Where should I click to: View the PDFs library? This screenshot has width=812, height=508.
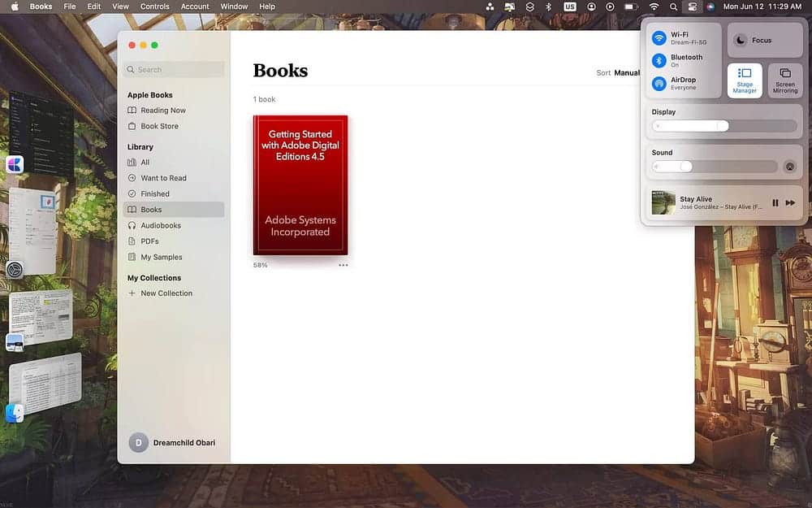(150, 241)
